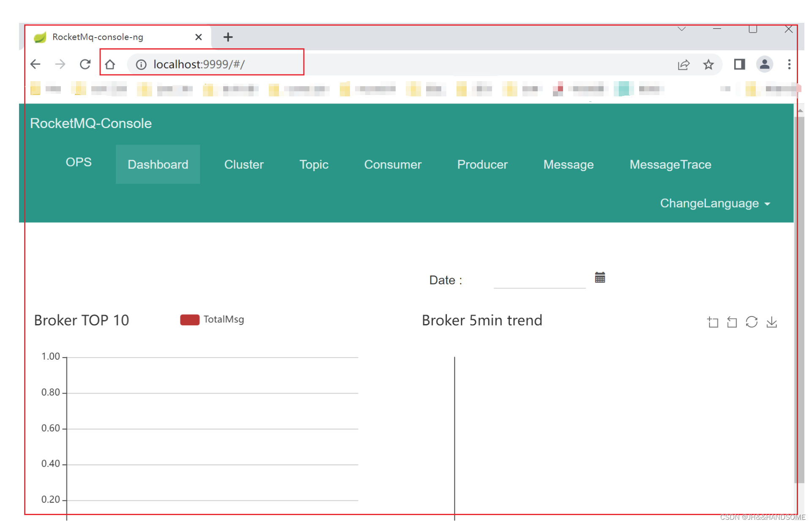Bookmark this page with the star icon
This screenshot has width=812, height=524.
[708, 65]
